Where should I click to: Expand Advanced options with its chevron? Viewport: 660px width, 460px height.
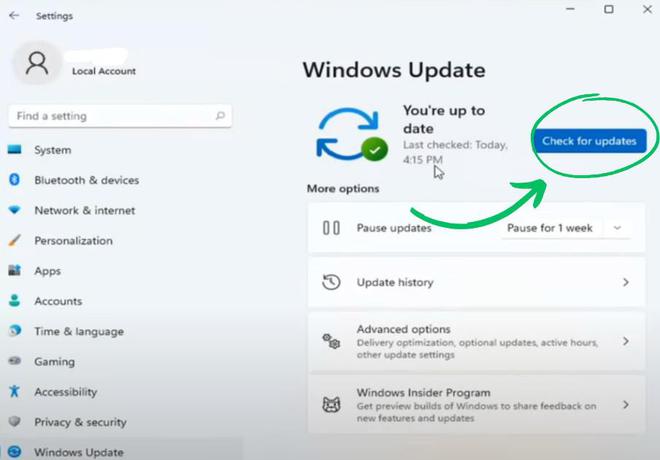point(625,341)
